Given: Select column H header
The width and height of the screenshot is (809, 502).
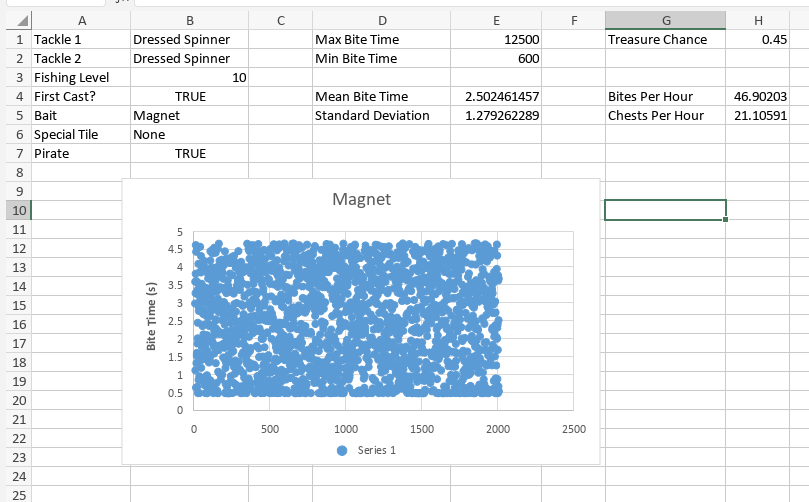Looking at the screenshot, I should pos(758,21).
